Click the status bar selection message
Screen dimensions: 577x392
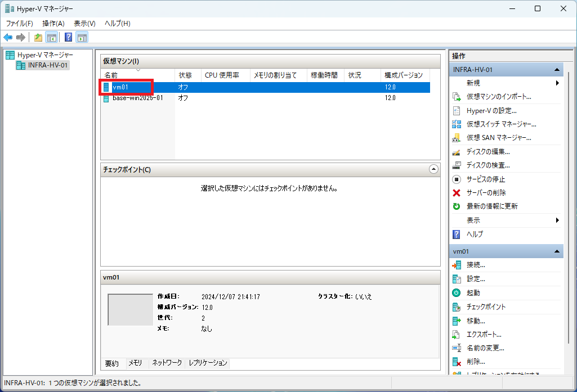pos(73,383)
